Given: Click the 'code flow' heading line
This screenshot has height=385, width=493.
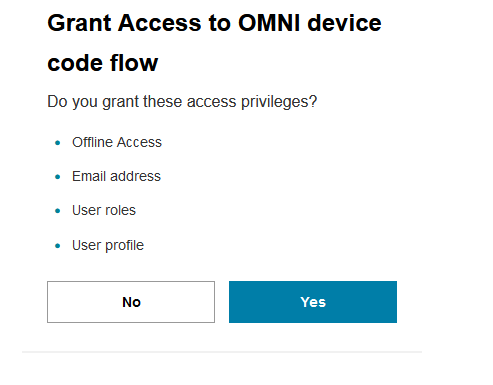Looking at the screenshot, I should pyautogui.click(x=103, y=63).
